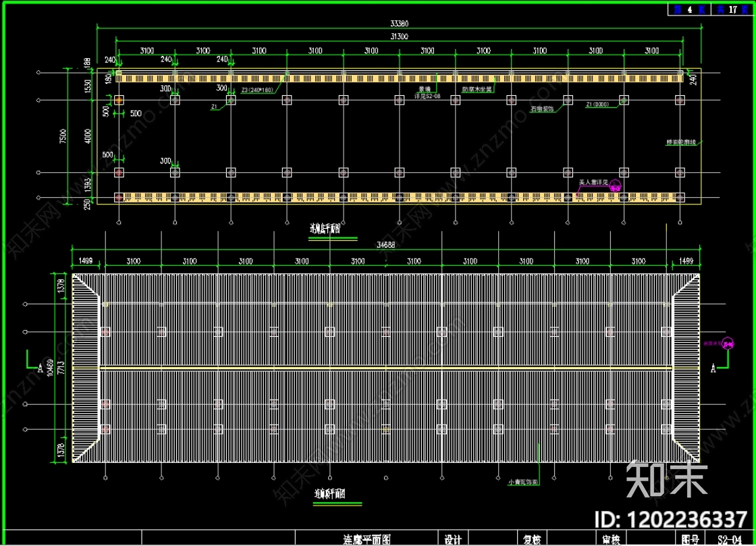Click the 石墩装饰 leader label
Screen dimensions: 756x546
tap(542, 109)
